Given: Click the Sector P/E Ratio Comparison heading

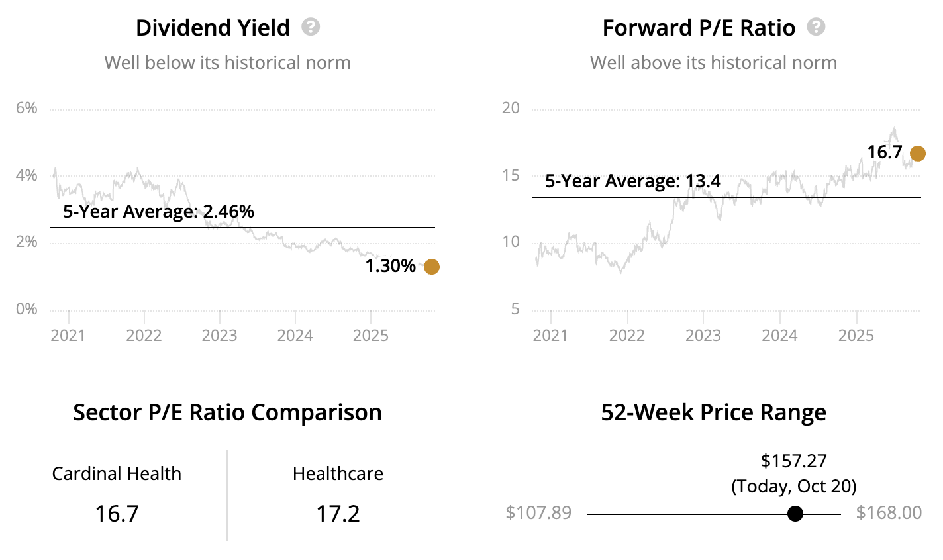Looking at the screenshot, I should click(227, 412).
